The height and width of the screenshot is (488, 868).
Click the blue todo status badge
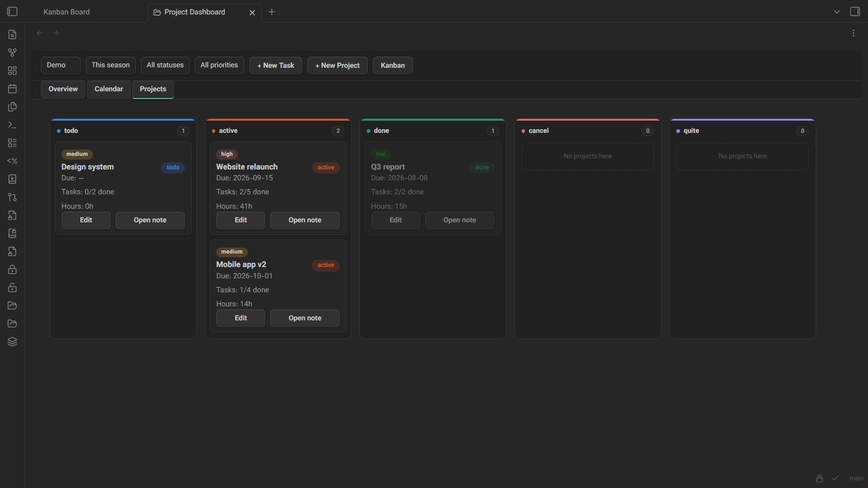(173, 168)
